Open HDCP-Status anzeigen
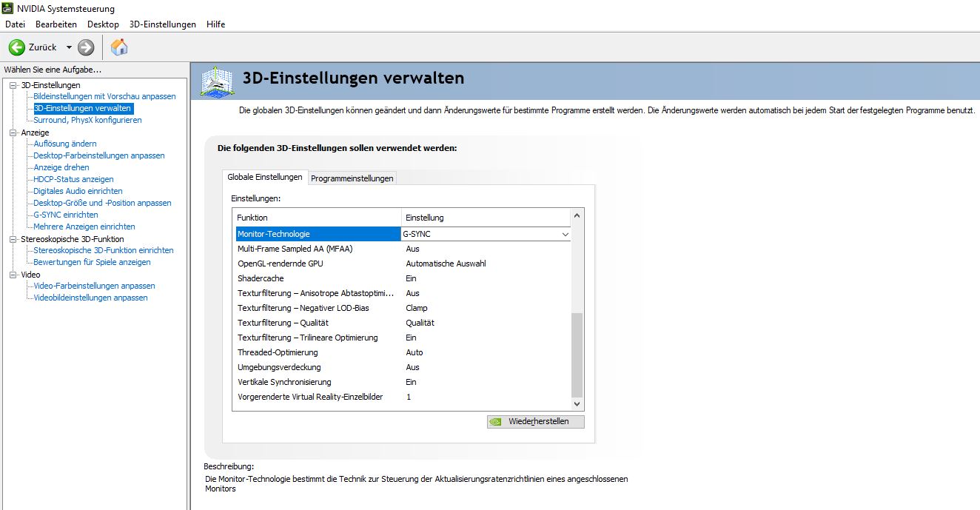 coord(73,179)
